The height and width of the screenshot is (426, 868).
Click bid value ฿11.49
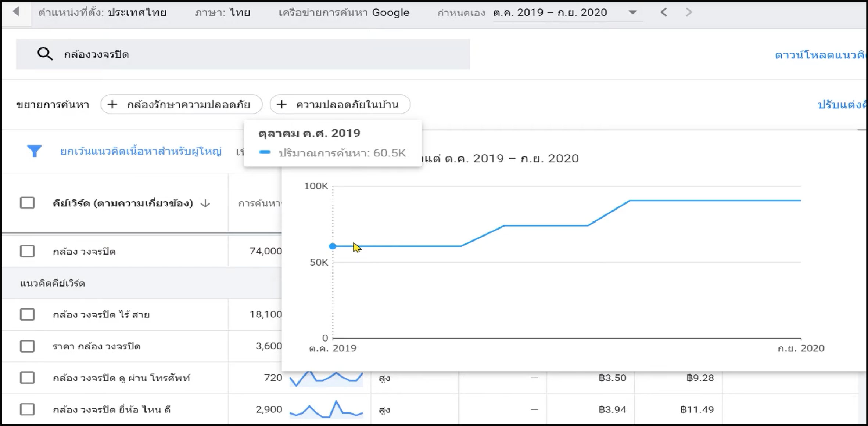[697, 409]
